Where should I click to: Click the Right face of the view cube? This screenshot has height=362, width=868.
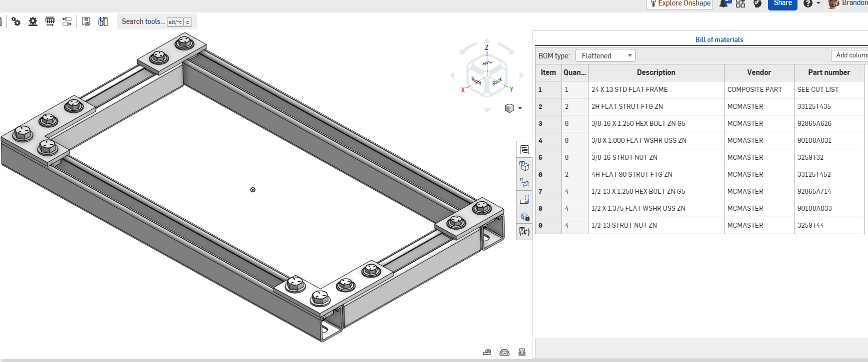point(476,80)
